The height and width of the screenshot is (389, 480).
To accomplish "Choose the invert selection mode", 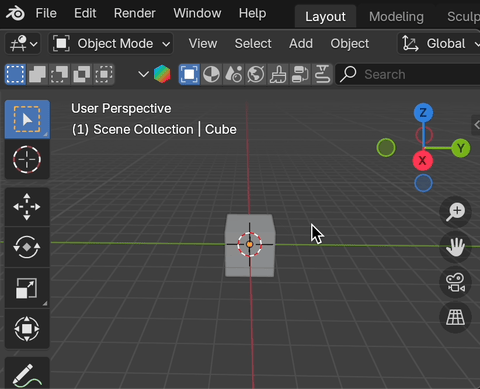I will click(82, 74).
